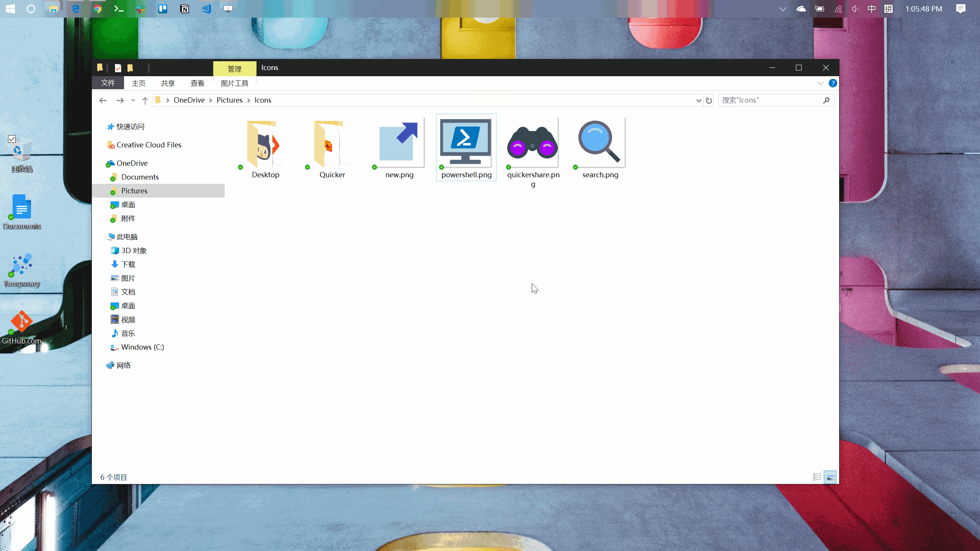Click OneDrive in the breadcrumb path
Viewport: 980px width, 551px height.
[x=189, y=100]
